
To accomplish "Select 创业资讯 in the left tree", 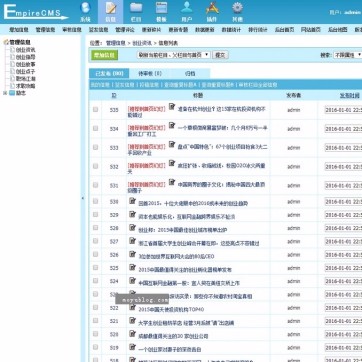I will [26, 50].
